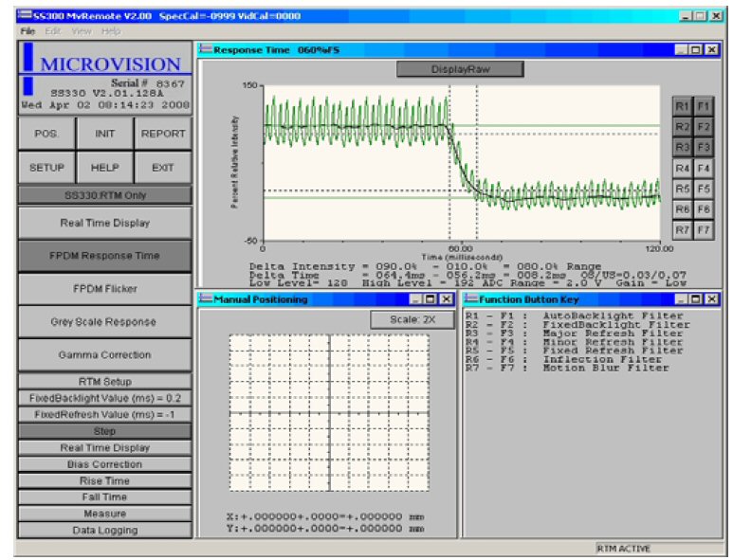The image size is (733, 560).
Task: Open the File menu
Action: click(x=27, y=31)
